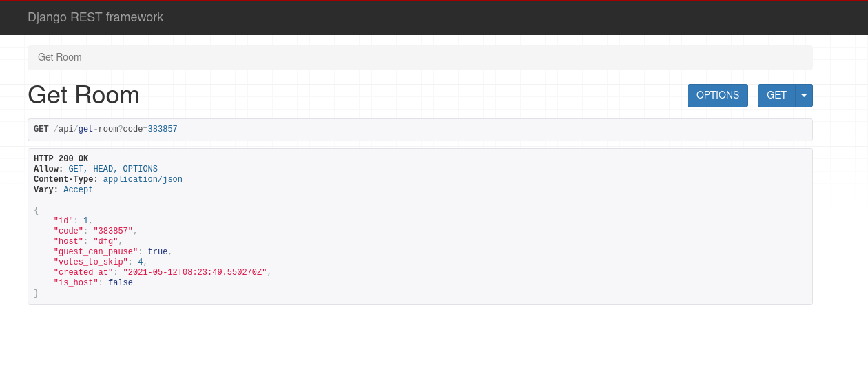This screenshot has width=868, height=372.
Task: Click the "code" JSON value "383857"
Action: 113,231
